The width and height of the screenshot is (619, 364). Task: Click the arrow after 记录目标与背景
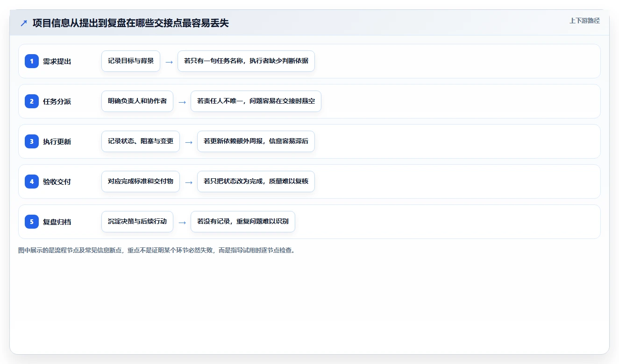click(169, 62)
